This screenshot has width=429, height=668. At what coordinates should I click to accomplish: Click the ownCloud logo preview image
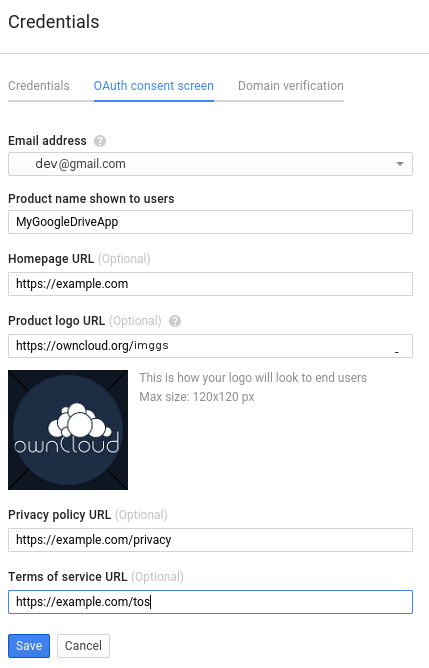click(x=68, y=430)
